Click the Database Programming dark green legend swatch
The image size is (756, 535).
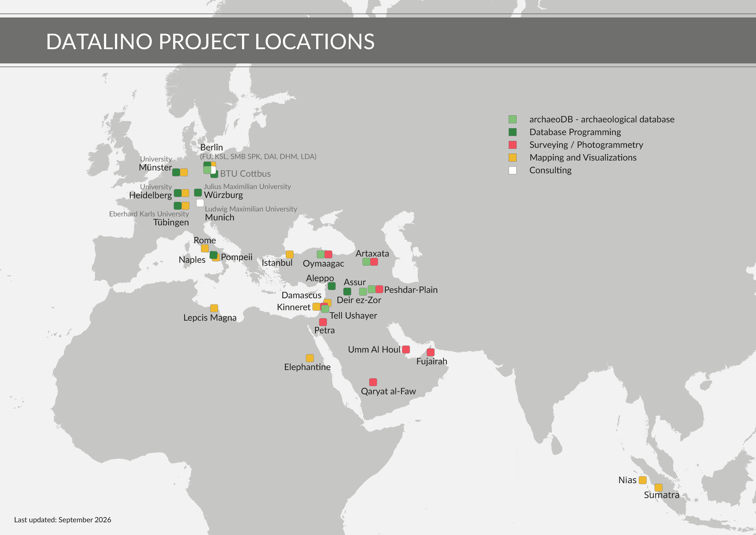pyautogui.click(x=512, y=132)
